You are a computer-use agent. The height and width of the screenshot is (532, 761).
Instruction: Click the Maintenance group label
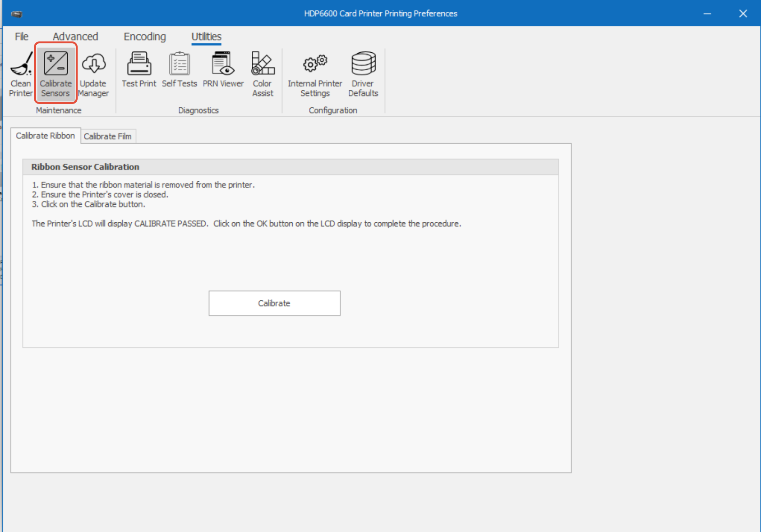pos(59,110)
